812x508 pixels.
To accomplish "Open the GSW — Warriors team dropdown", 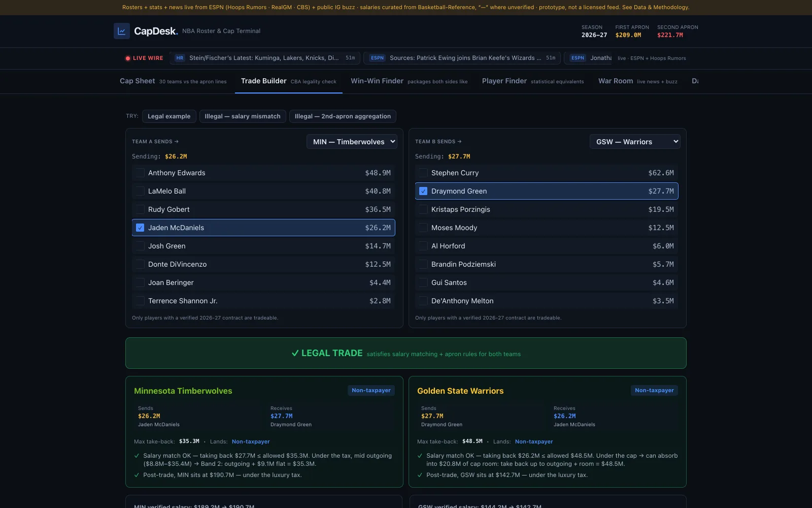I will 635,142.
